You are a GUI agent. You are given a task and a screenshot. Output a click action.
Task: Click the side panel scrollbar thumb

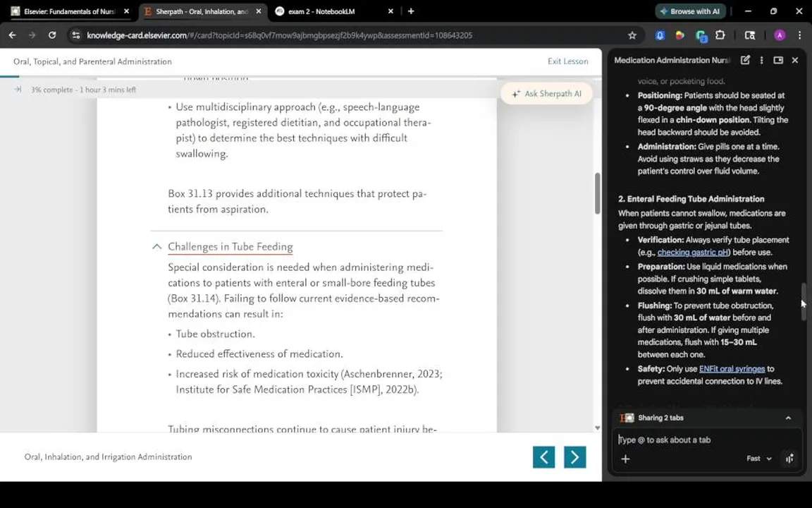[804, 302]
